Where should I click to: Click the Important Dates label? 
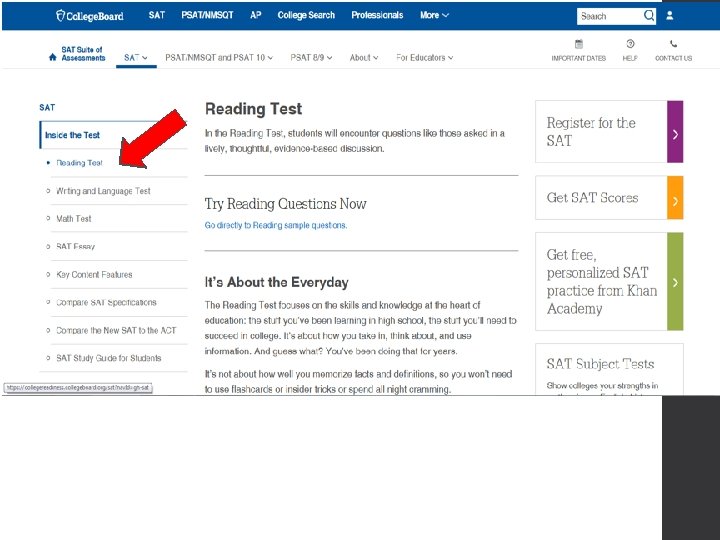coord(579,58)
